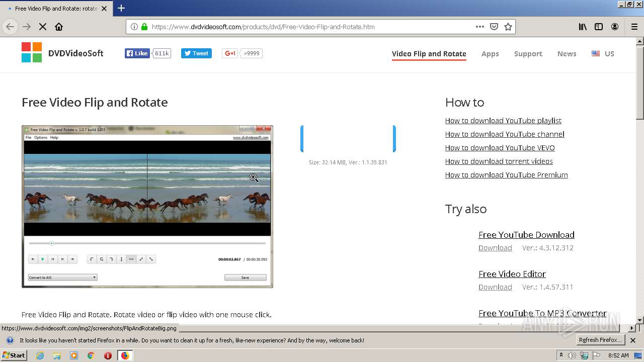The image size is (644, 362).
Task: Click the green padlock security icon
Action: tap(144, 27)
